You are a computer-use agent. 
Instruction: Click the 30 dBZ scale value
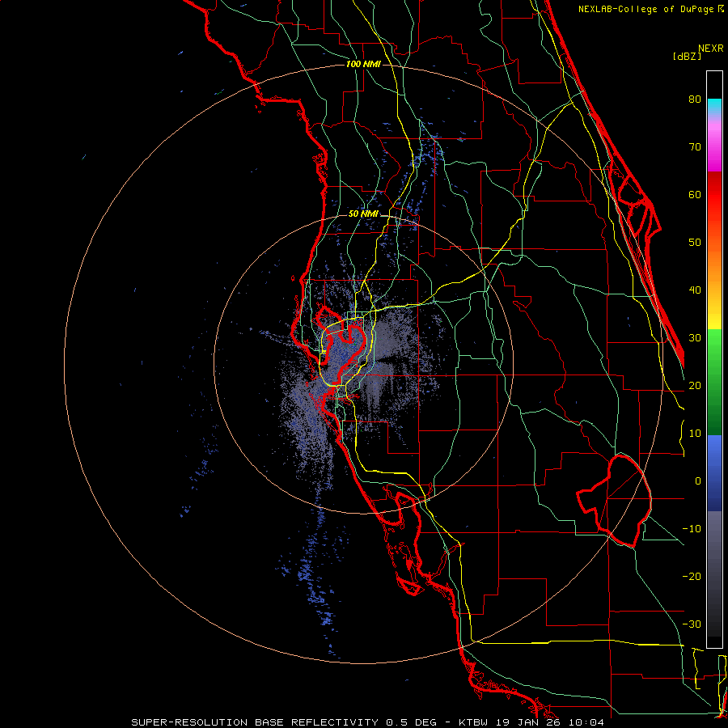click(x=695, y=337)
